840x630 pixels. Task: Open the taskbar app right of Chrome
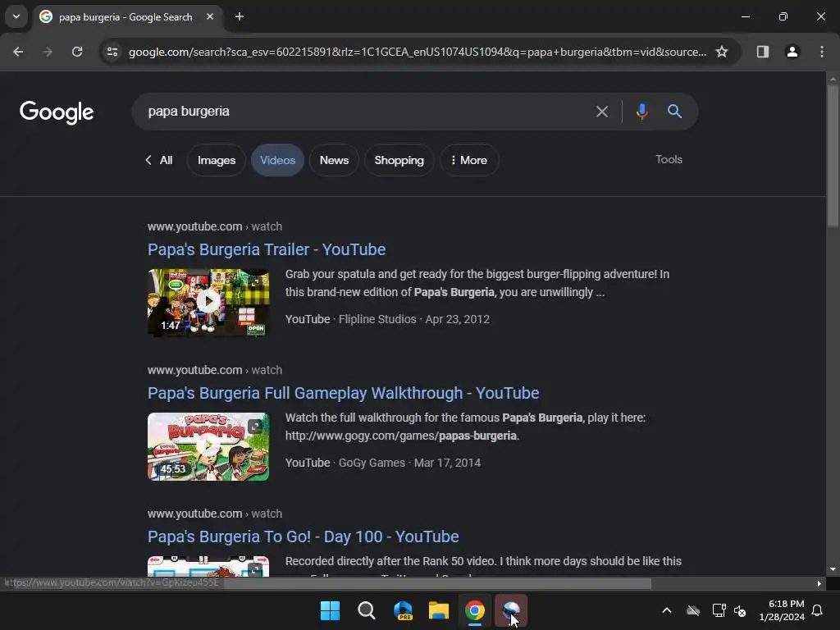tap(511, 610)
